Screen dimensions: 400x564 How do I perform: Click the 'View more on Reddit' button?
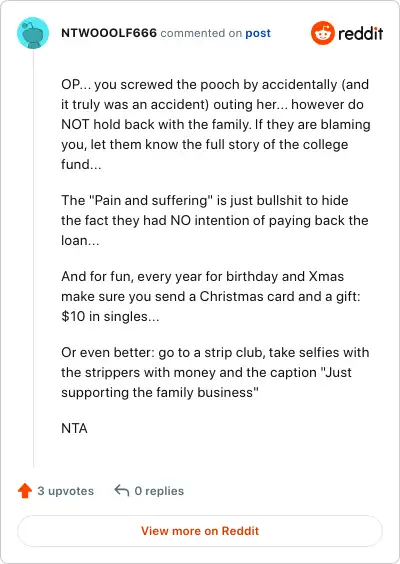tap(200, 531)
